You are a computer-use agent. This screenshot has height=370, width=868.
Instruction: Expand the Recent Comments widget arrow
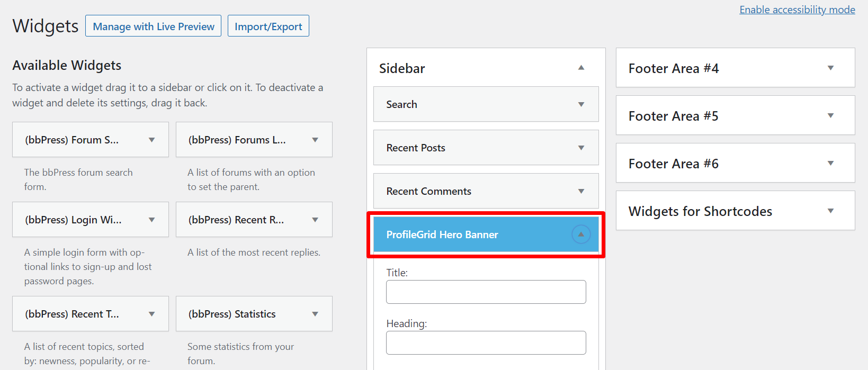[x=581, y=191]
